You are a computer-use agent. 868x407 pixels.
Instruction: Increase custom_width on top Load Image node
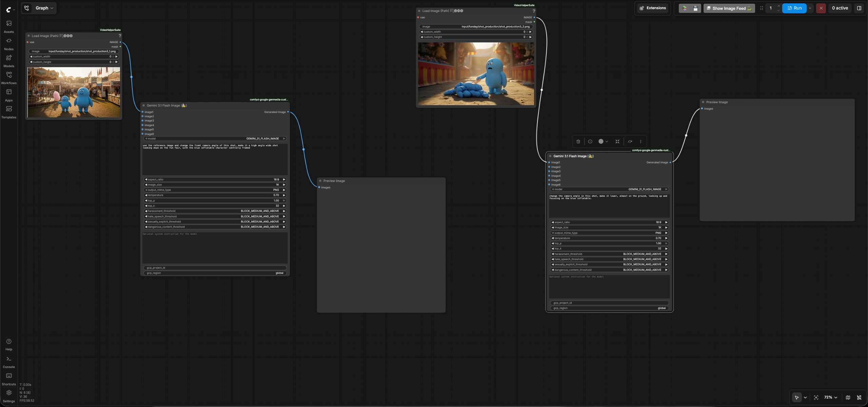pos(531,32)
